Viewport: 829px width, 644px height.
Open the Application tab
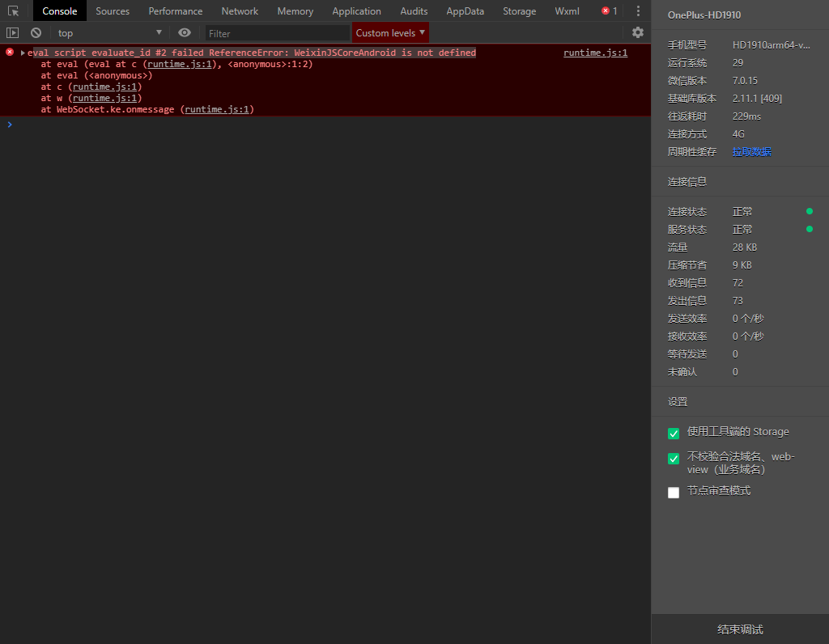(x=356, y=11)
